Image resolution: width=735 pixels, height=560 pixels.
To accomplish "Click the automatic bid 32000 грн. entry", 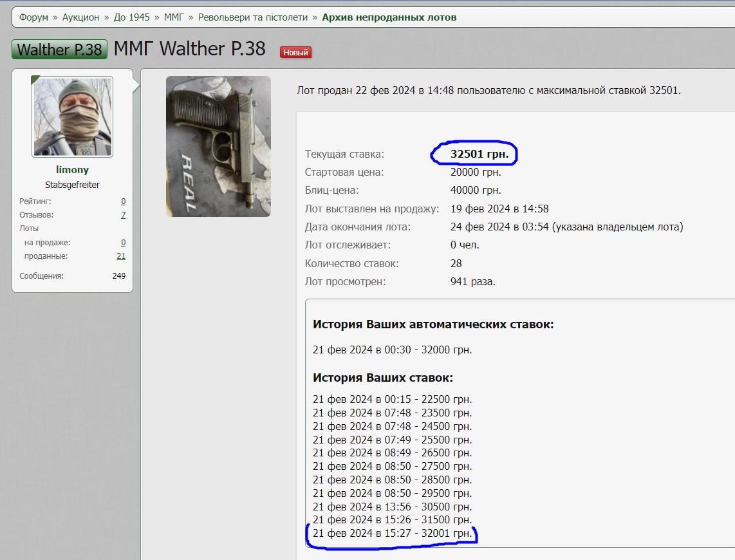I will 392,350.
